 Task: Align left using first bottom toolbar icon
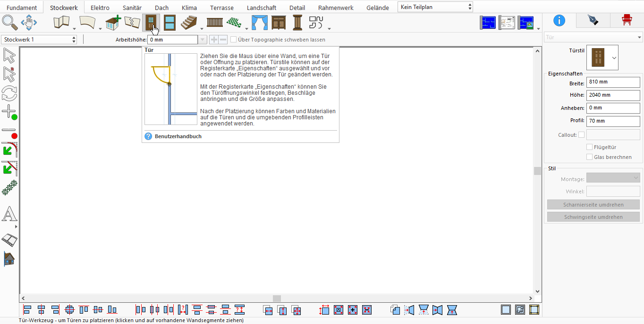pyautogui.click(x=27, y=310)
